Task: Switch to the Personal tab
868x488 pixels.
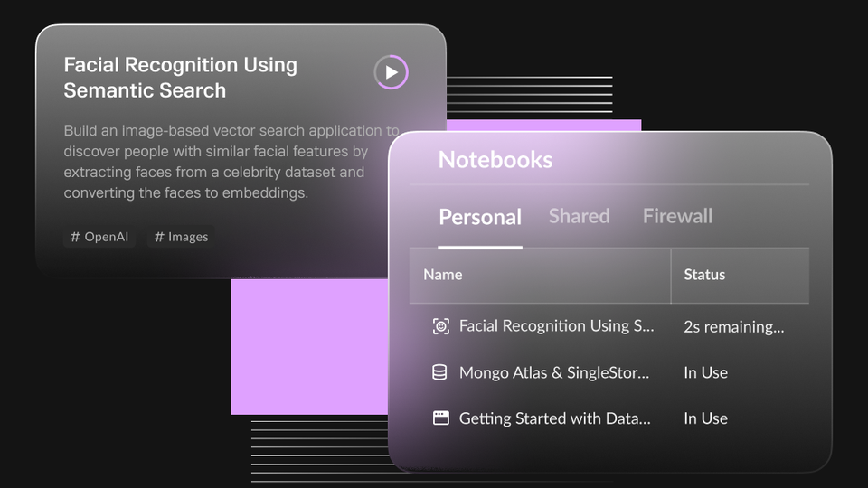Action: (x=480, y=217)
